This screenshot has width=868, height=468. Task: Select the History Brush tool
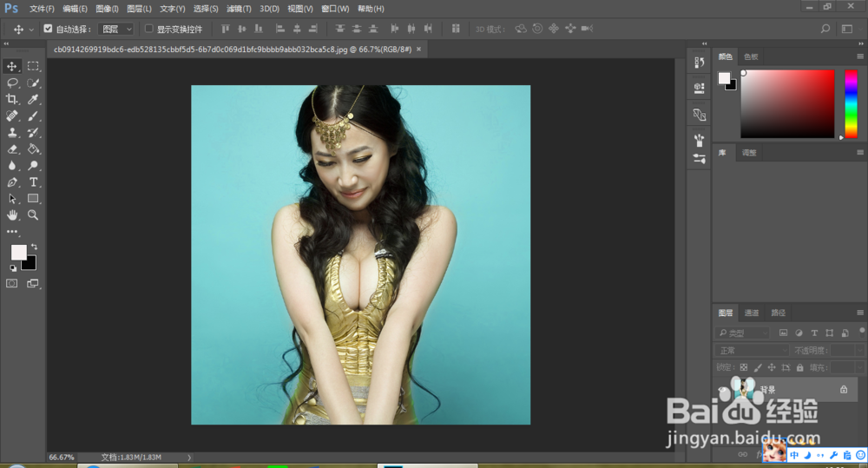click(33, 132)
